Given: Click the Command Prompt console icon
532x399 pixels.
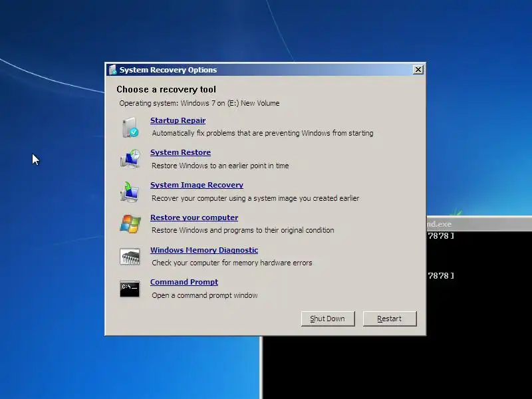Looking at the screenshot, I should coord(130,289).
